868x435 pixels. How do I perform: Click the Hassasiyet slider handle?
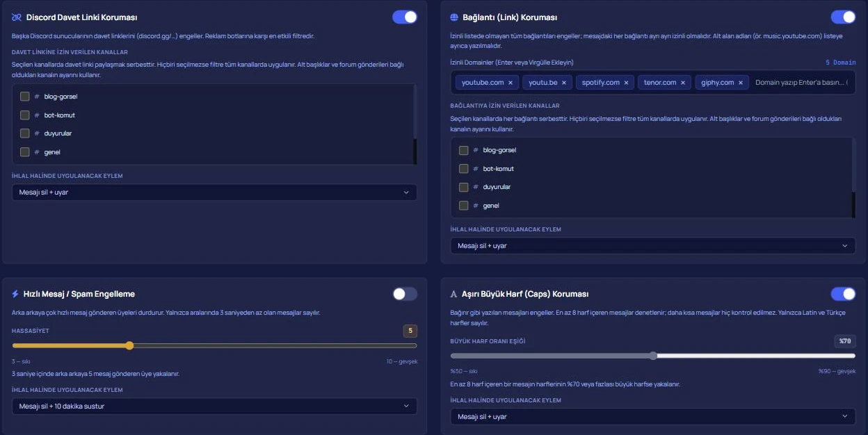pos(129,345)
